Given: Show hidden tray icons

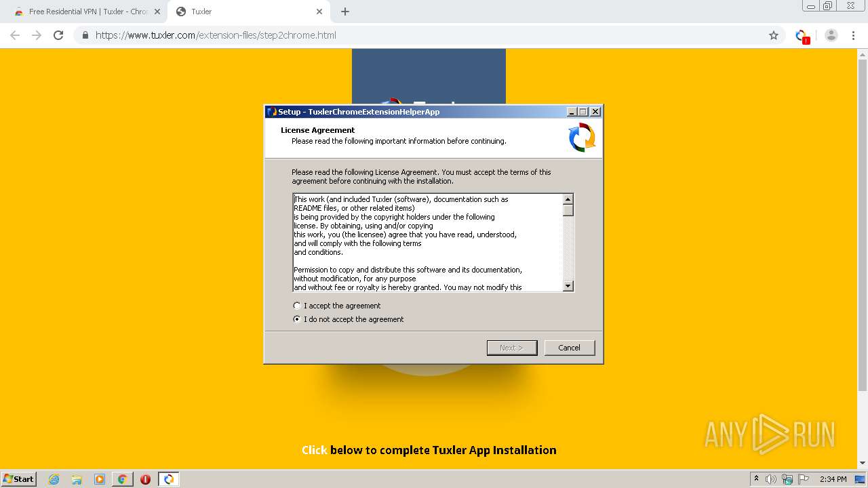Looking at the screenshot, I should click(x=756, y=479).
